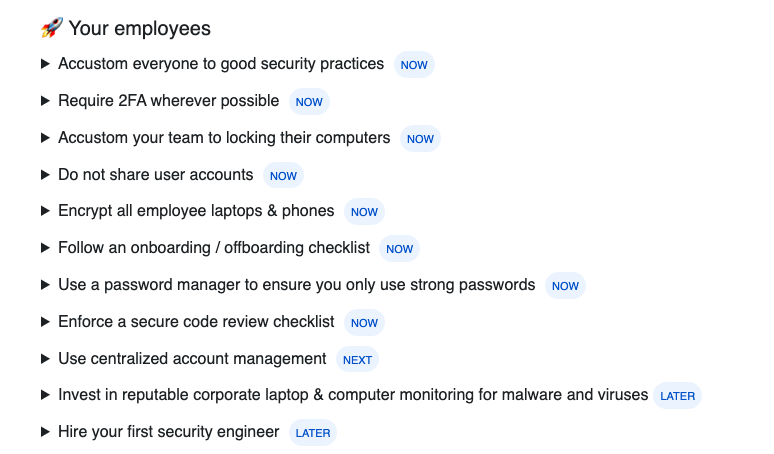This screenshot has width=774, height=454.
Task: Click NOW badge next to 'Require 2FA'
Action: click(x=309, y=102)
